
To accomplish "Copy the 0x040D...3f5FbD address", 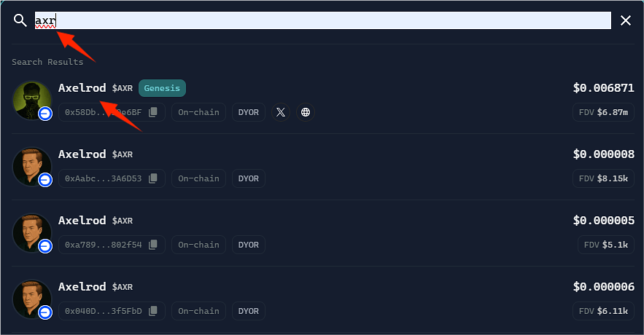I will 153,311.
